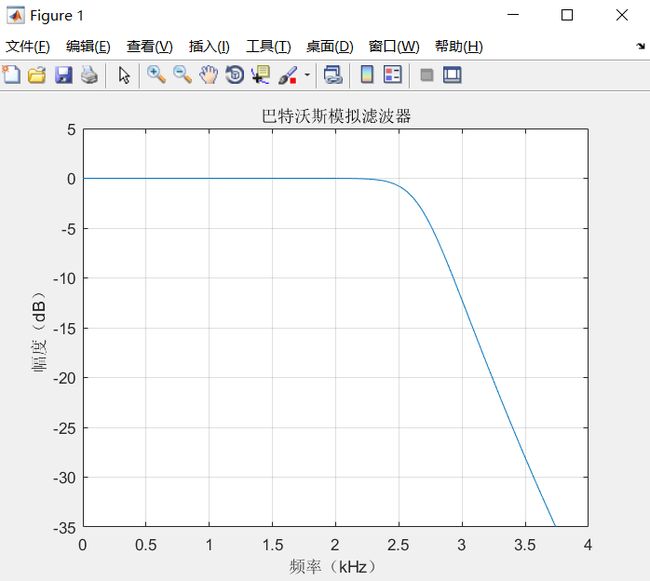Open the 插入(I) menu
Viewport: 650px width, 581px height.
click(209, 46)
